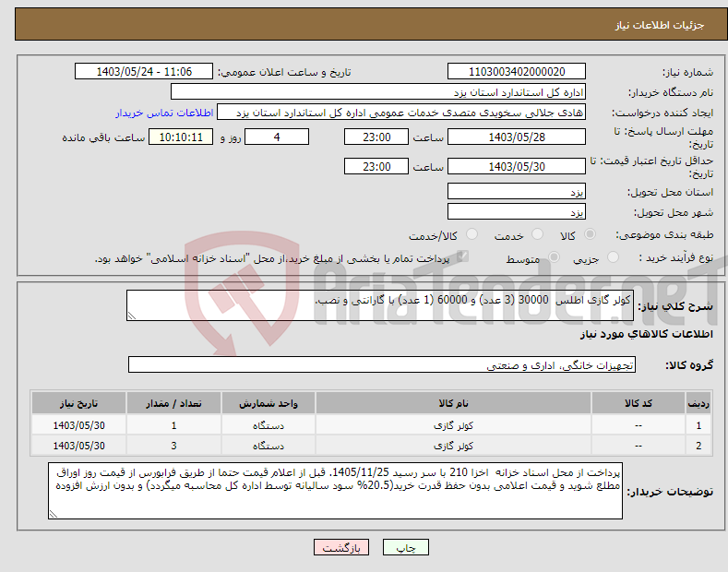
Task: Click the ردیف column header
Action: click(698, 403)
